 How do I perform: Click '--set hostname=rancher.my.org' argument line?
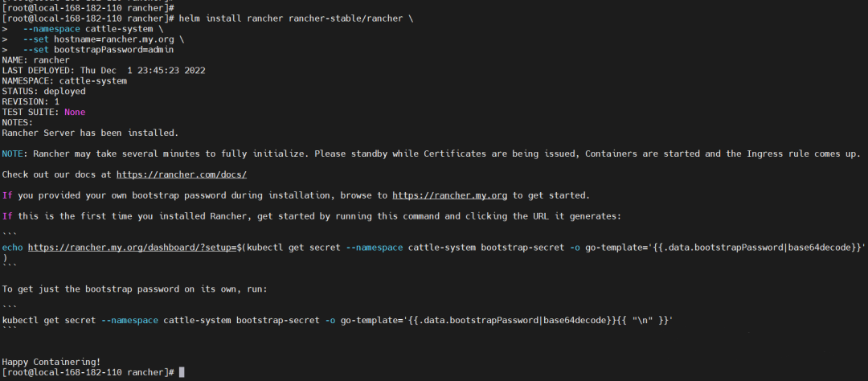click(104, 39)
